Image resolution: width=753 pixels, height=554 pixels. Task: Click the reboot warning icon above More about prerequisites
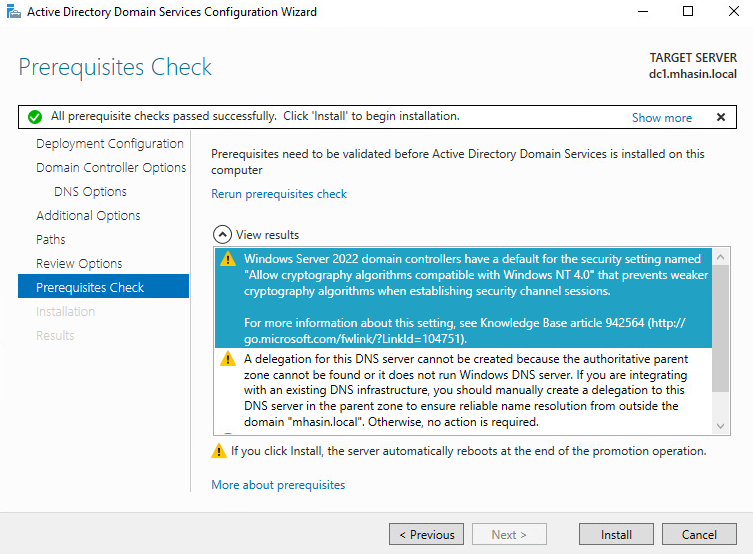point(219,451)
